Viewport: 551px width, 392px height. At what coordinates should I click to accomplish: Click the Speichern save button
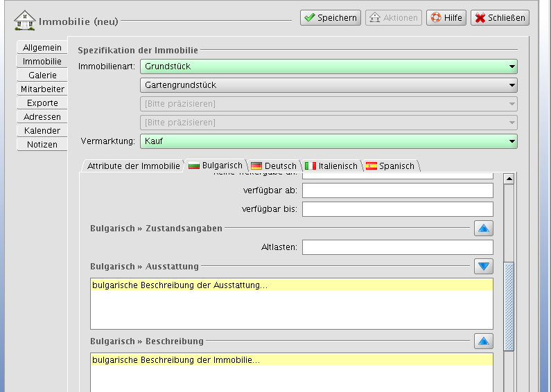click(x=330, y=18)
